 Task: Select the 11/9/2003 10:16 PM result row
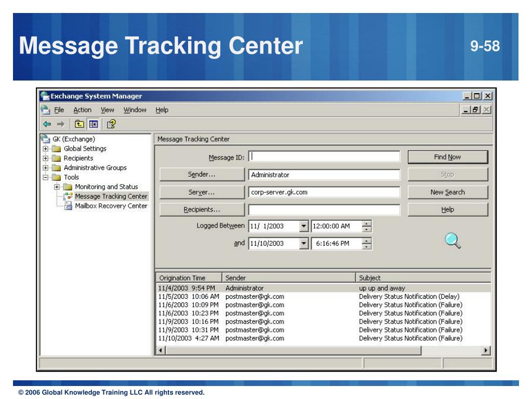tap(323, 321)
